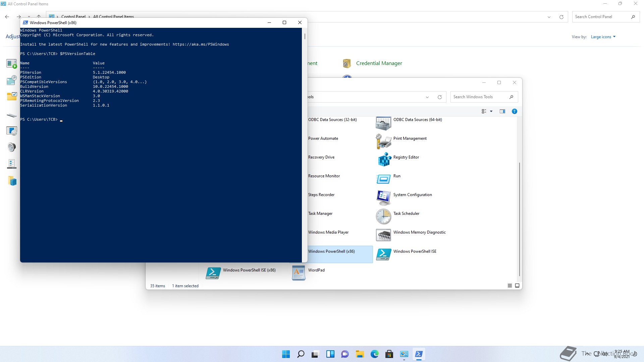Switch Windows Tools to details view
This screenshot has height=362, width=644.
point(509,286)
